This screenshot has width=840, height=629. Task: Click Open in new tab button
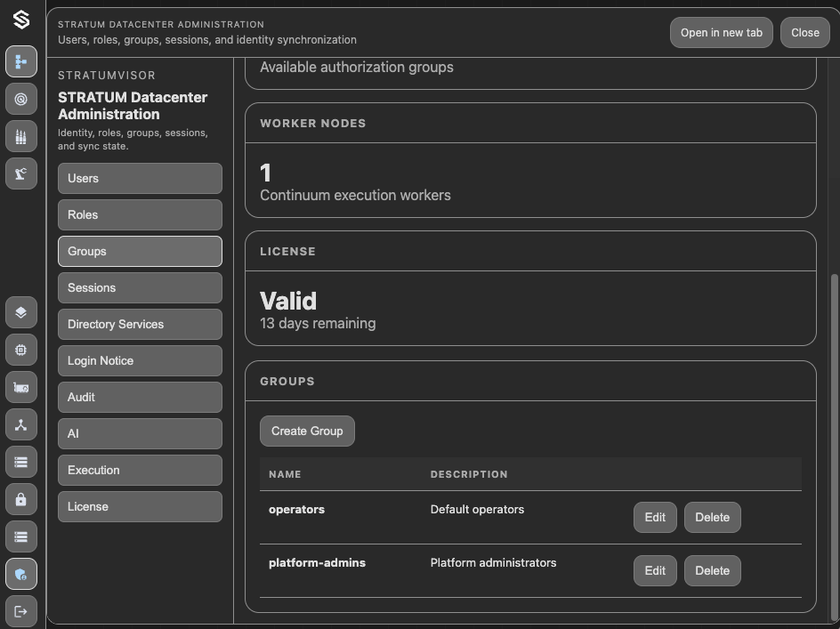pos(721,33)
